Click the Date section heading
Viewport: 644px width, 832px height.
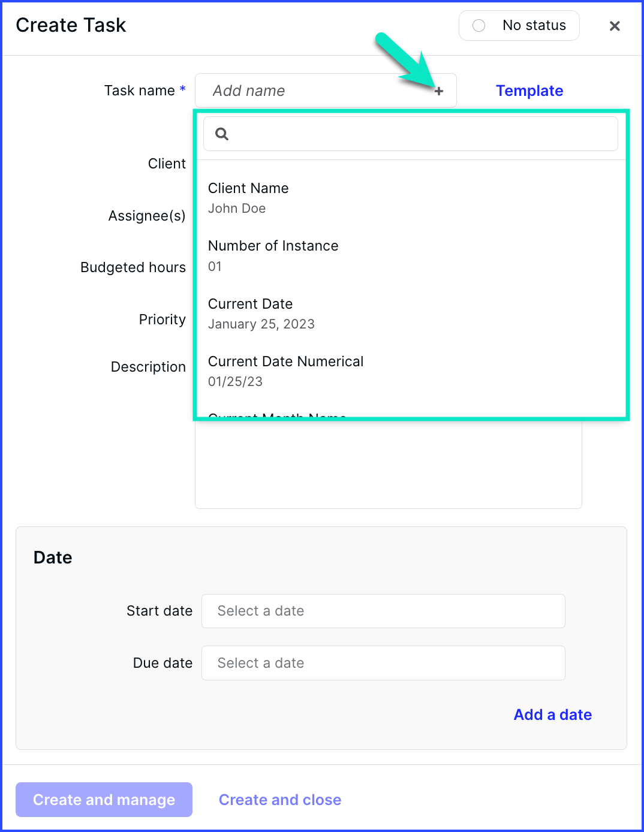point(53,557)
